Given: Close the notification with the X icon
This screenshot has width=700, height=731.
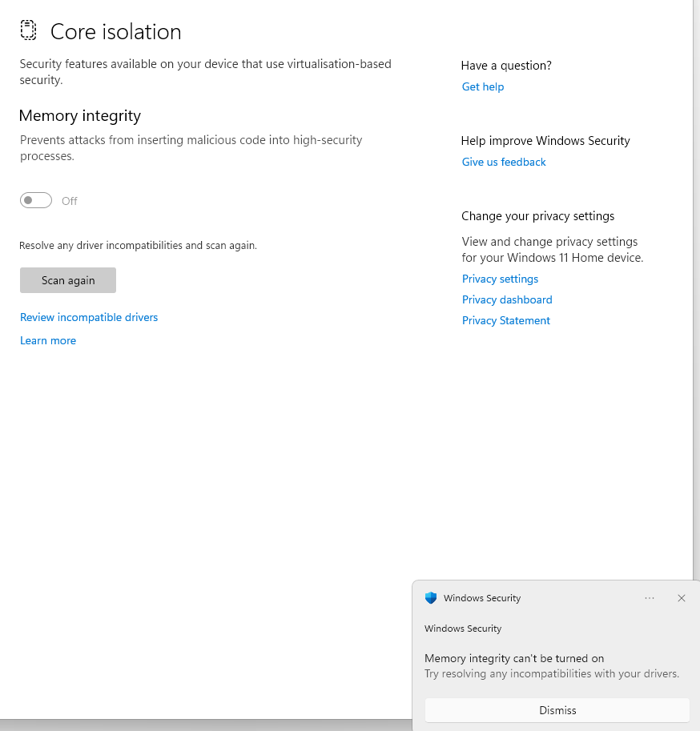Looking at the screenshot, I should [682, 598].
